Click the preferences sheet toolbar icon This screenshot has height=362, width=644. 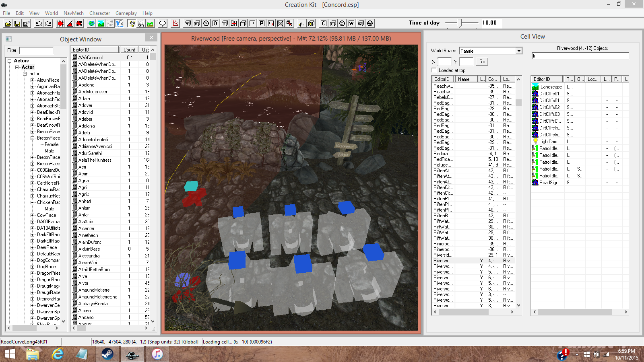coord(27,23)
